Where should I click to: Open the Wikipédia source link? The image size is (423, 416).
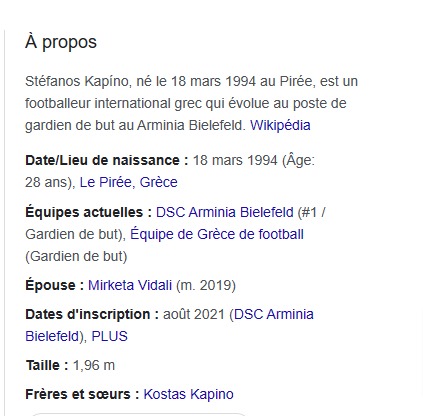(280, 125)
